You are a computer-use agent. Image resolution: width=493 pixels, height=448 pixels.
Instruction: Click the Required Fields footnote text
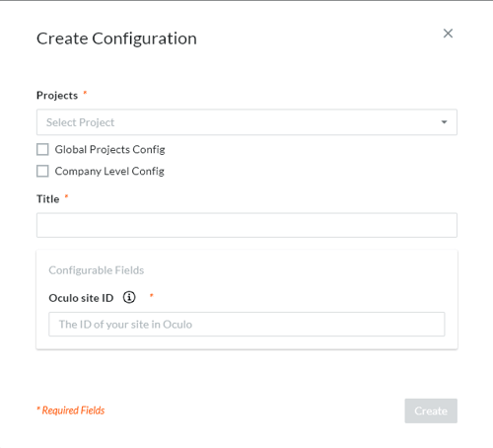[x=71, y=411]
